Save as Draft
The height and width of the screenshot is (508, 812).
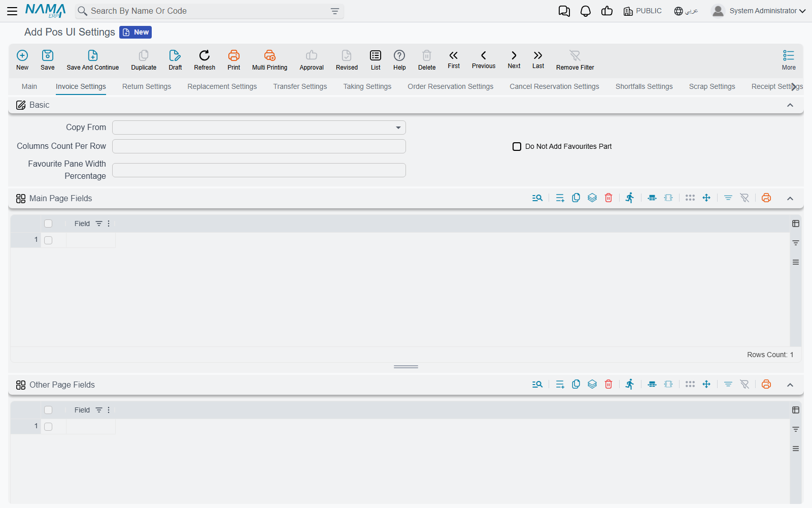tap(175, 60)
